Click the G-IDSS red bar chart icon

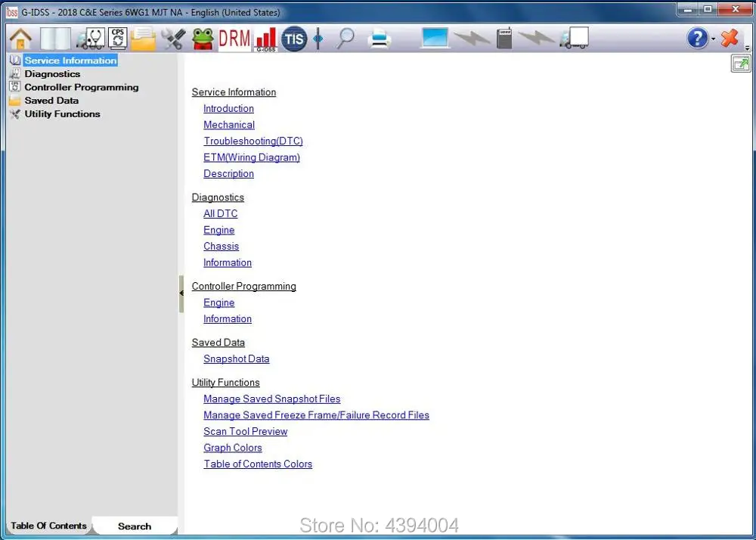(266, 39)
